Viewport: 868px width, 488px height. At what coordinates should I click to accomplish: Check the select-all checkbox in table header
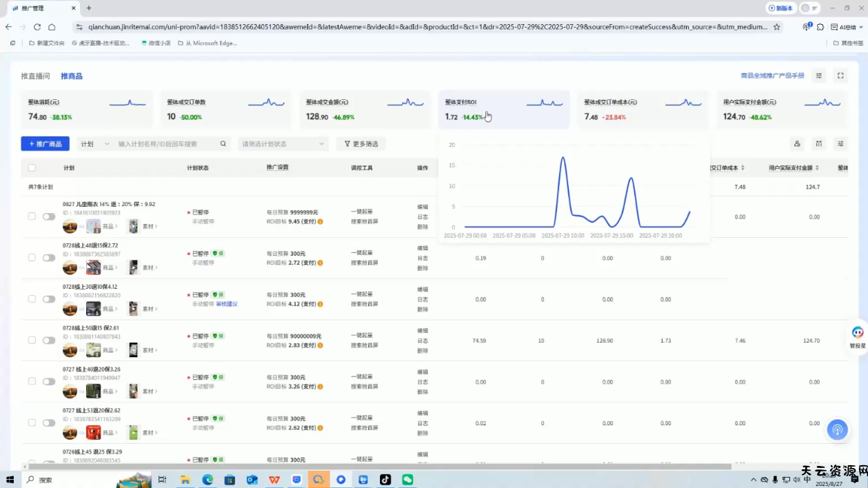pos(32,167)
